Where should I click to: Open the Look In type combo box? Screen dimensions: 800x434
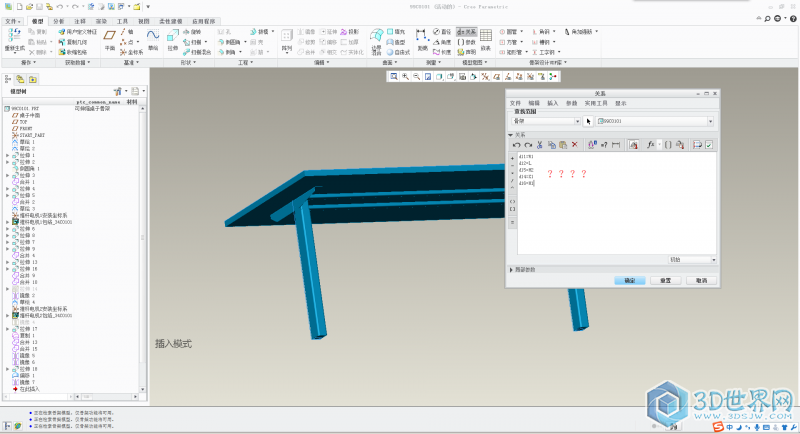coord(545,121)
